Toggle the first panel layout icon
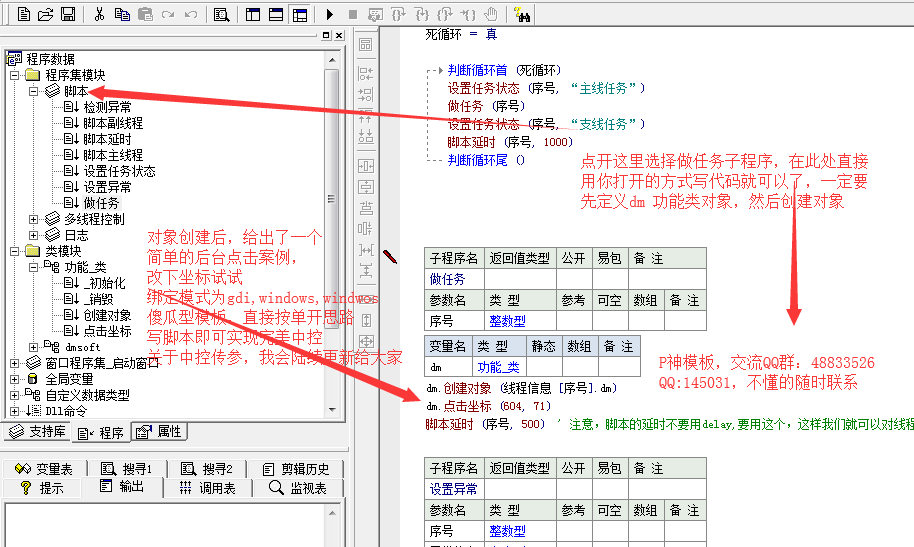The width and height of the screenshot is (914, 547). (x=253, y=14)
